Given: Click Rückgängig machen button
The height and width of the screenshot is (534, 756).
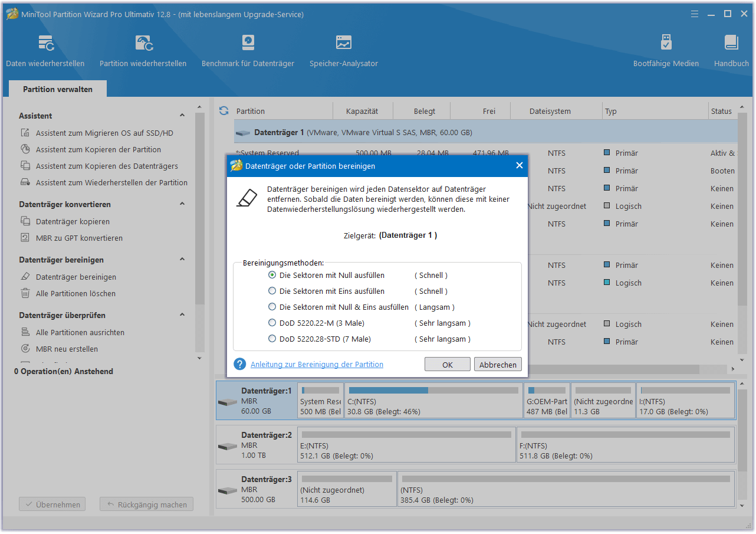Looking at the screenshot, I should tap(146, 504).
